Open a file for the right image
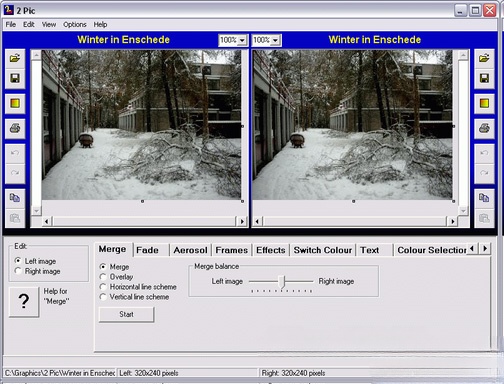 484,59
